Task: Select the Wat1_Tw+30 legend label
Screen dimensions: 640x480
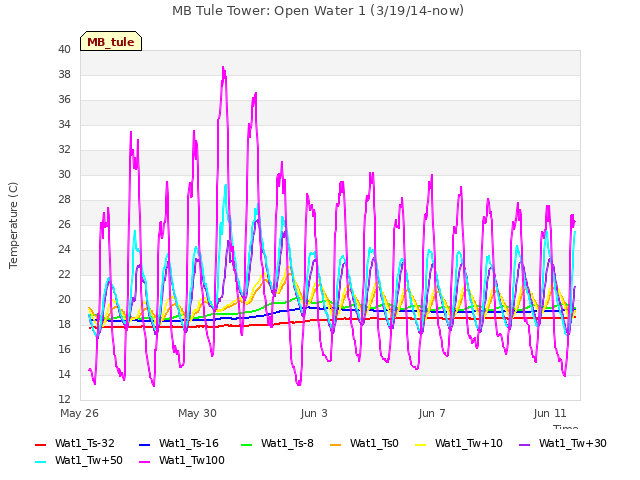Action: click(x=573, y=443)
